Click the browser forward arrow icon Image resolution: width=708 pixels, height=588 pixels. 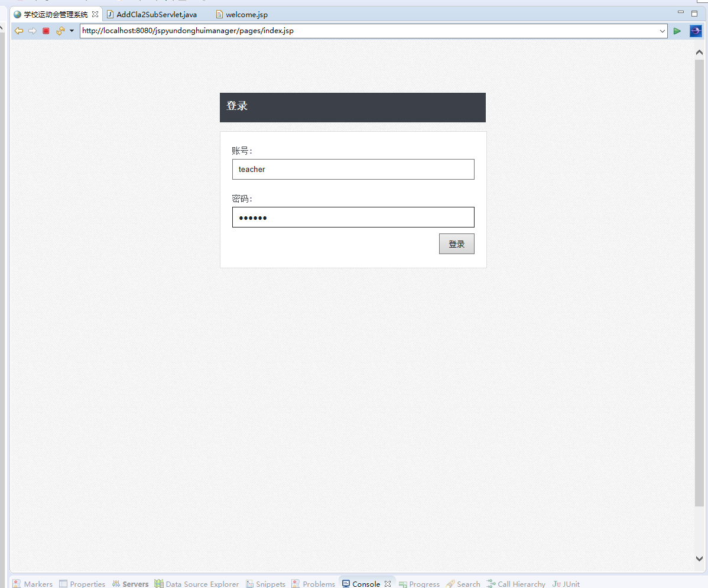[33, 31]
